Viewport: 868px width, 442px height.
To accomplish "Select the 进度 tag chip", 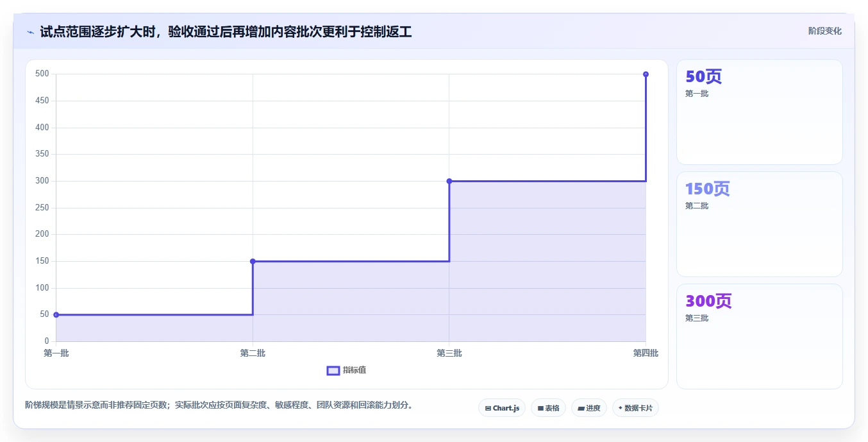I will pyautogui.click(x=588, y=408).
